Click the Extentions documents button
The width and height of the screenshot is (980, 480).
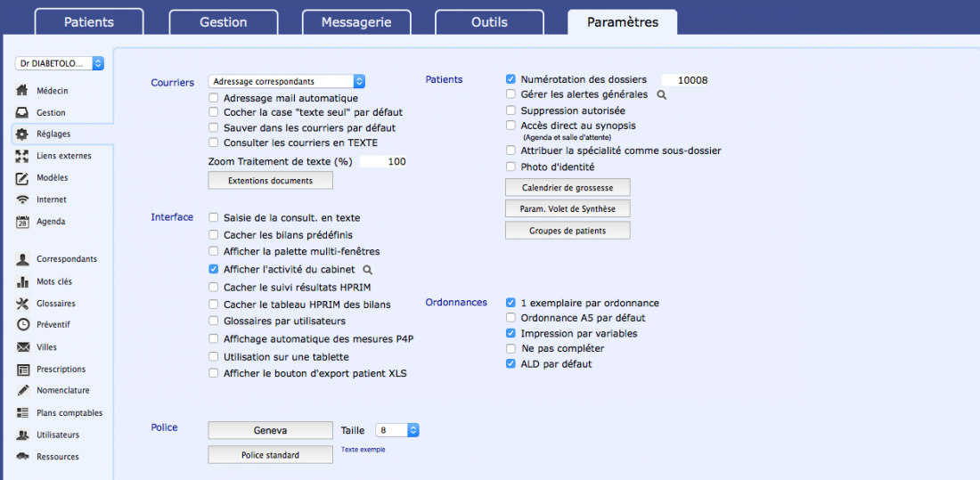(270, 181)
